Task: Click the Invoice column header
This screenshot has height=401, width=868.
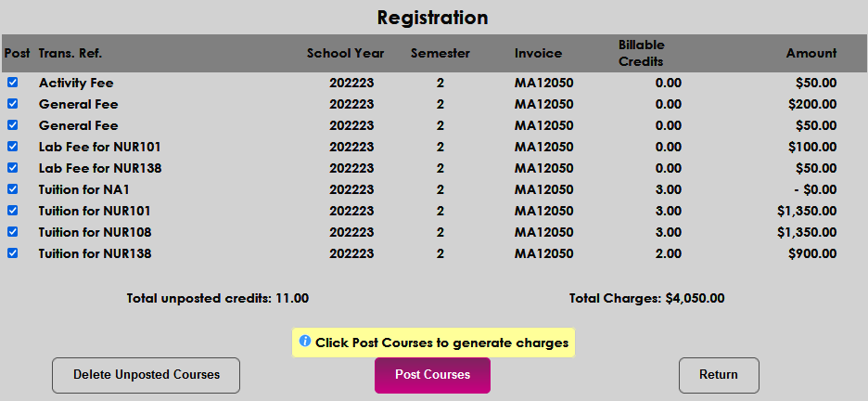Action: tap(539, 54)
